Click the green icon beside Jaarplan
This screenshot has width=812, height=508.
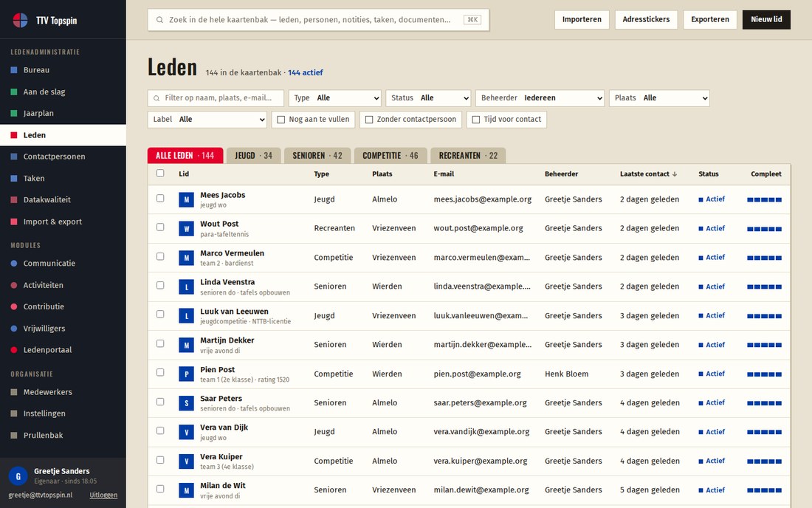coord(14,113)
